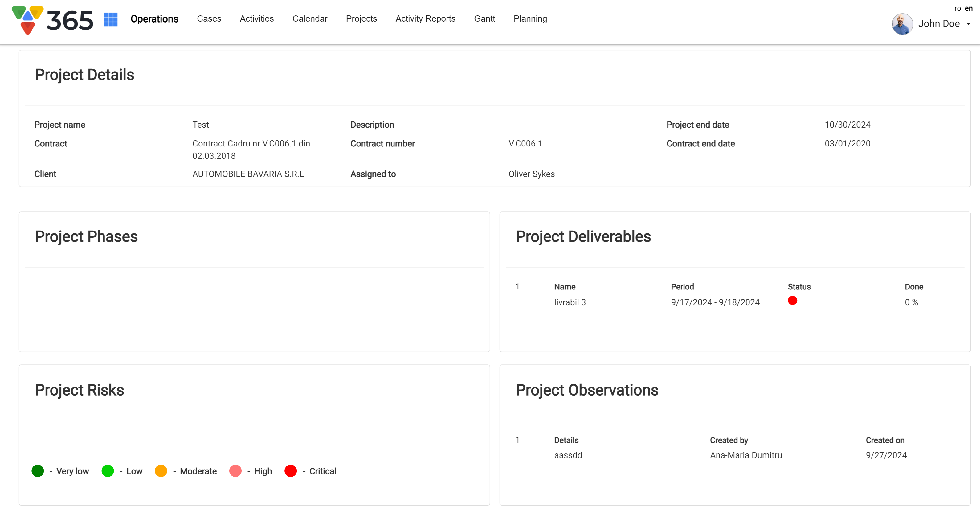Navigate to Projects
The height and width of the screenshot is (513, 980).
[x=361, y=18]
